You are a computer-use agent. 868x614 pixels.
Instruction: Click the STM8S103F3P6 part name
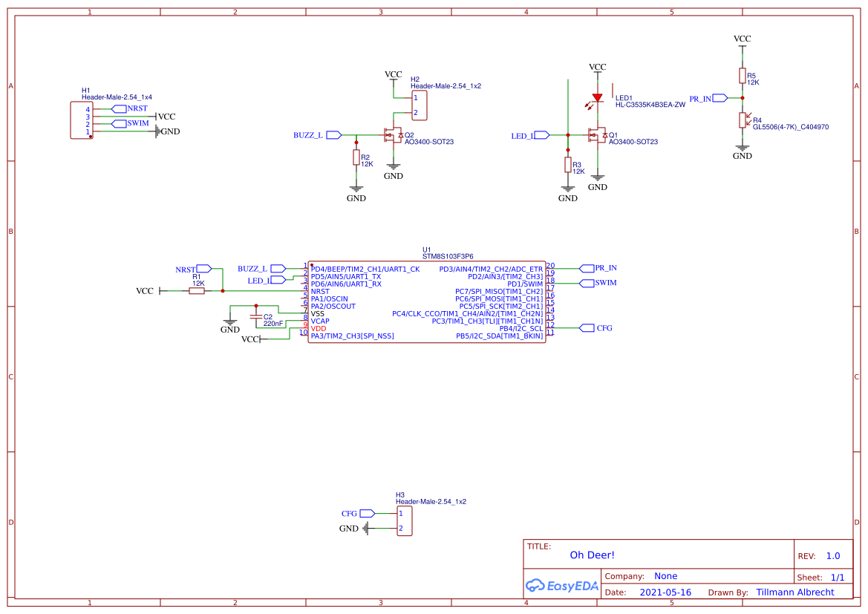pyautogui.click(x=448, y=256)
